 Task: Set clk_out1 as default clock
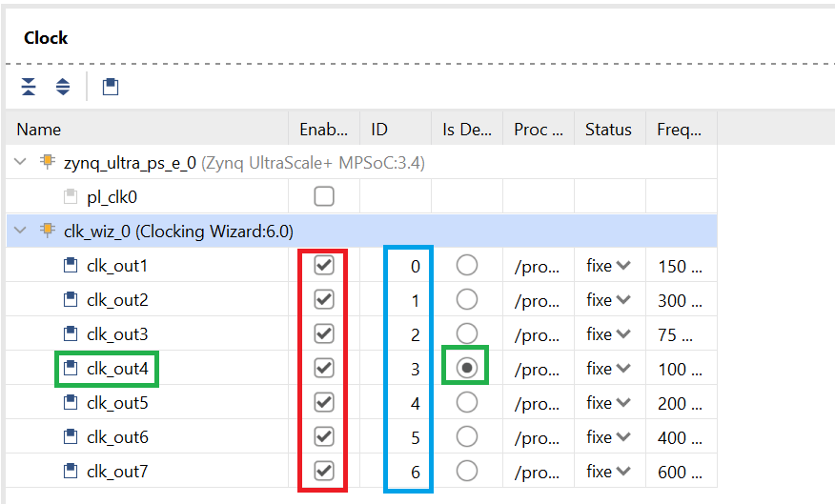(466, 265)
